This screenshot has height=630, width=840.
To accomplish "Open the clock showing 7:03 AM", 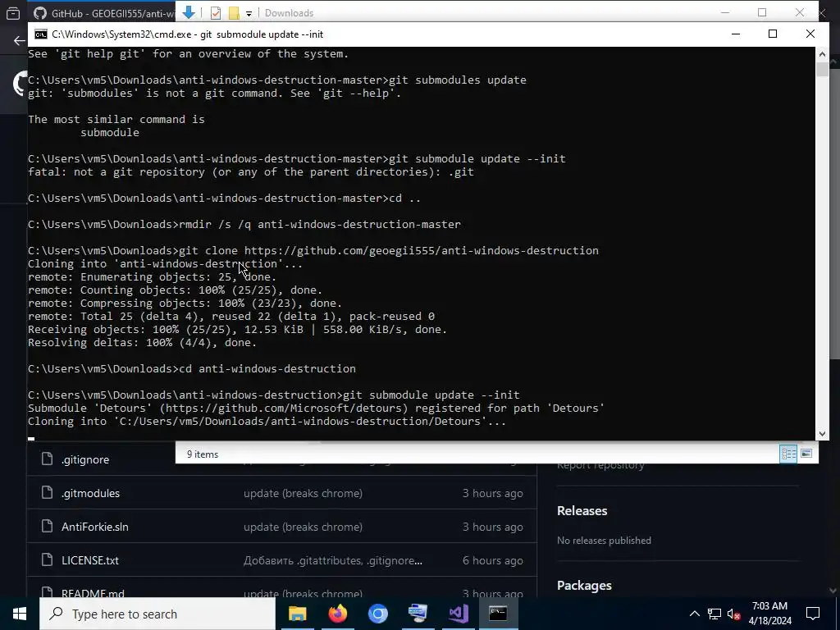I will coord(769,614).
